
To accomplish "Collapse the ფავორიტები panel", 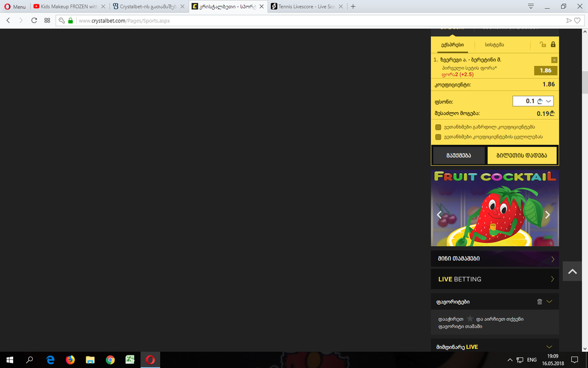I will (x=550, y=301).
